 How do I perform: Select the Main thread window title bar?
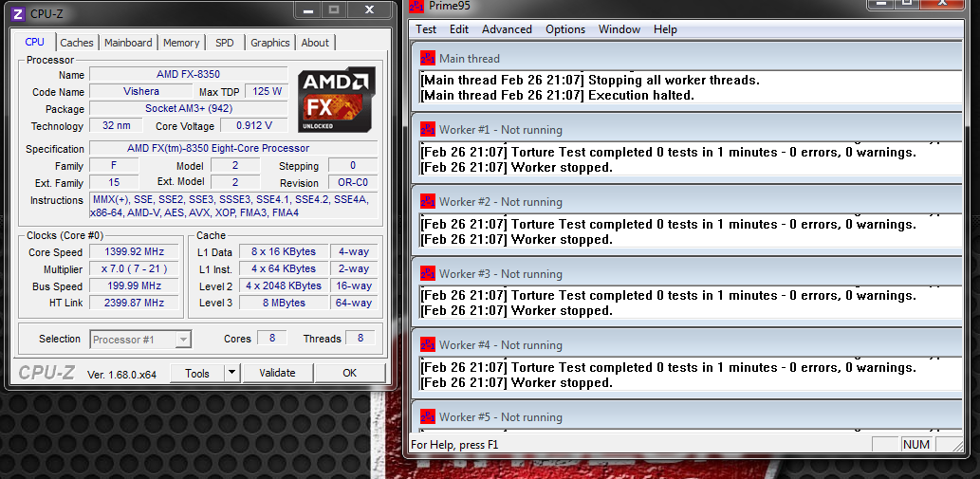(x=686, y=58)
